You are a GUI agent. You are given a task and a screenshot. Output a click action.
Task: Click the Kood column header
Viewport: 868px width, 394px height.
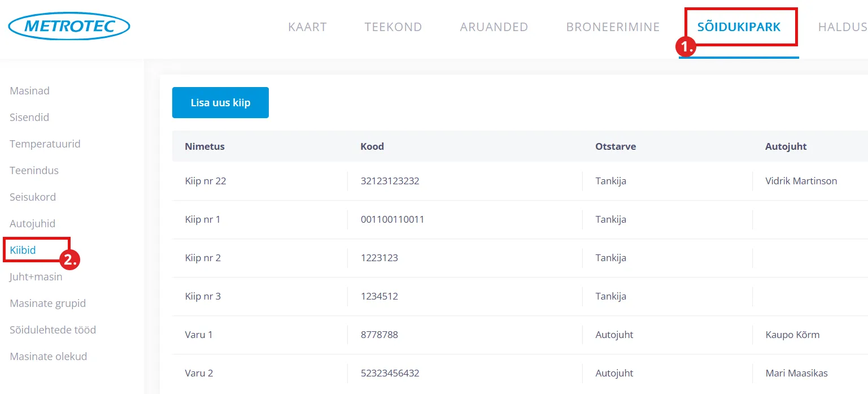pos(372,146)
